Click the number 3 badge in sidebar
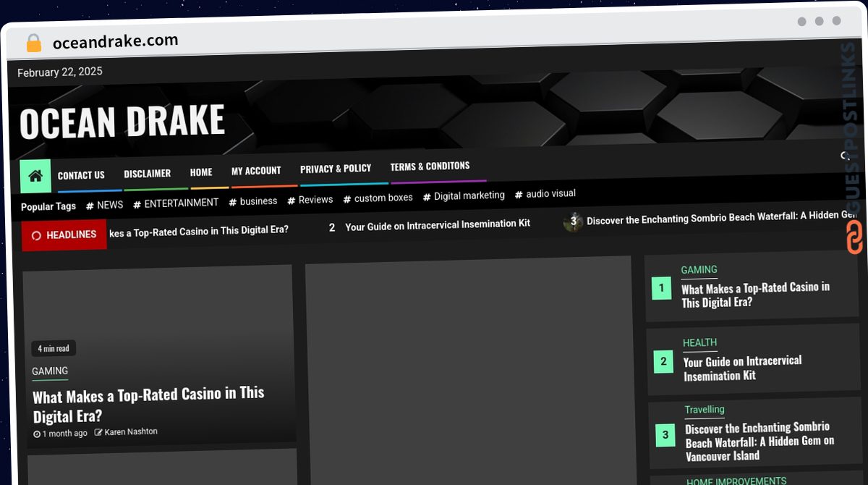This screenshot has height=485, width=868. (665, 435)
